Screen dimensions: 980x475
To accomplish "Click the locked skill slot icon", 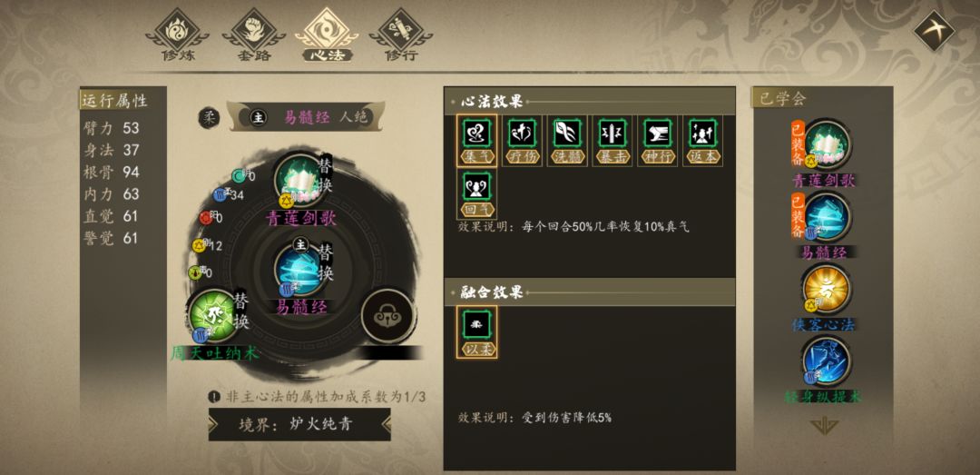I will [387, 317].
